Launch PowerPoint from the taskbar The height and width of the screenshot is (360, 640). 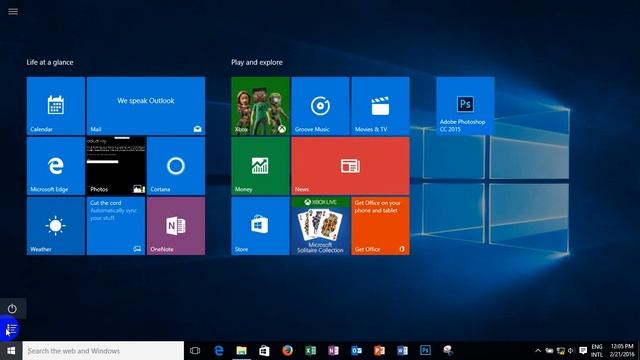click(379, 351)
